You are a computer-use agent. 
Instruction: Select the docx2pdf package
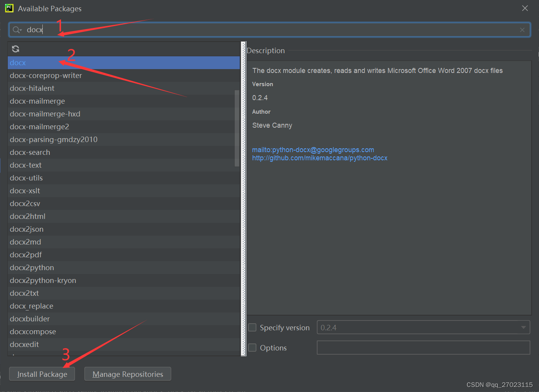click(x=124, y=255)
